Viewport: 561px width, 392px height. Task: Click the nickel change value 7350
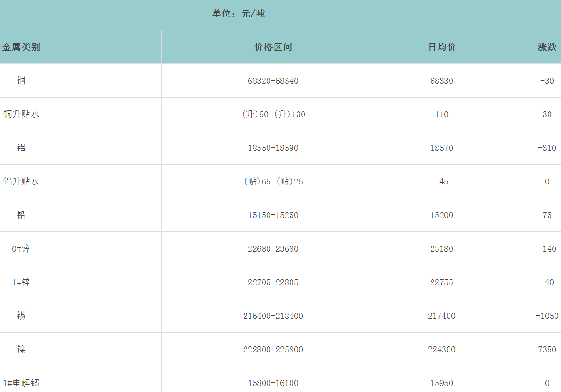547,350
